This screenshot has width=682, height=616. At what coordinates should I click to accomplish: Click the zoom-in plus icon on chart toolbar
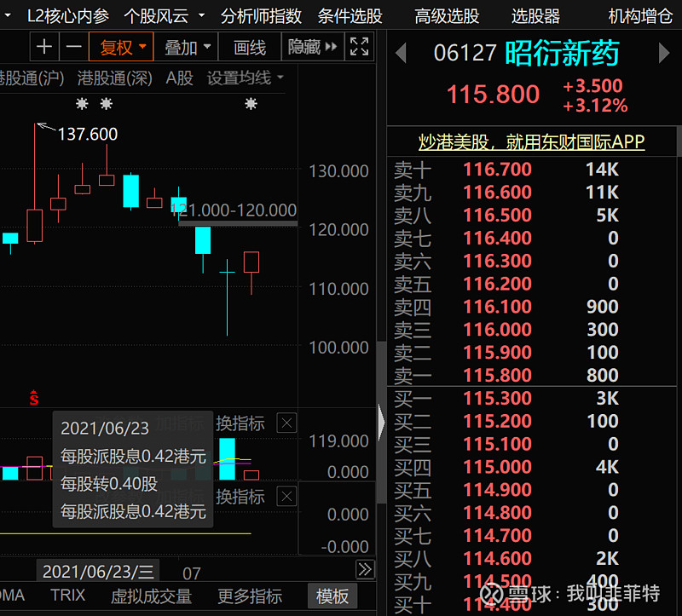[43, 47]
